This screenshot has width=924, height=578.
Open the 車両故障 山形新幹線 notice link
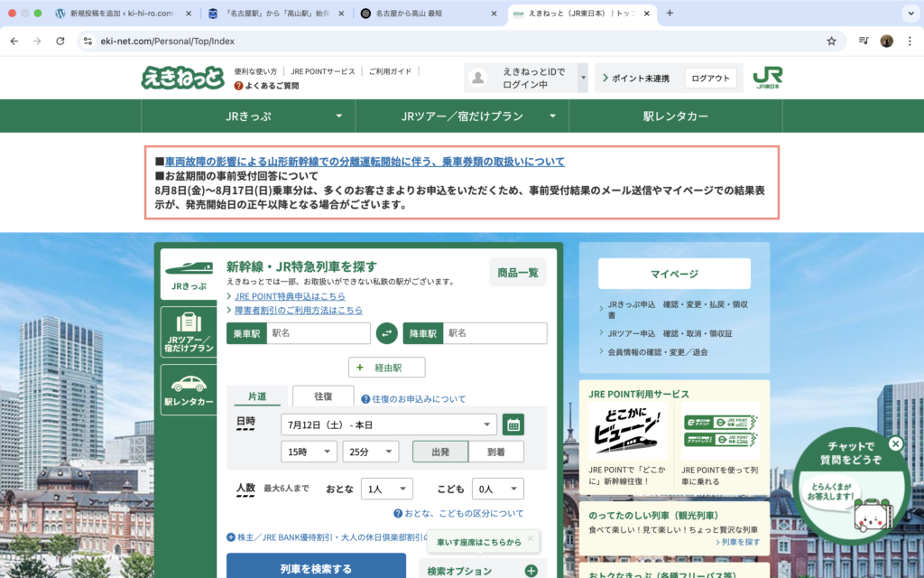365,162
